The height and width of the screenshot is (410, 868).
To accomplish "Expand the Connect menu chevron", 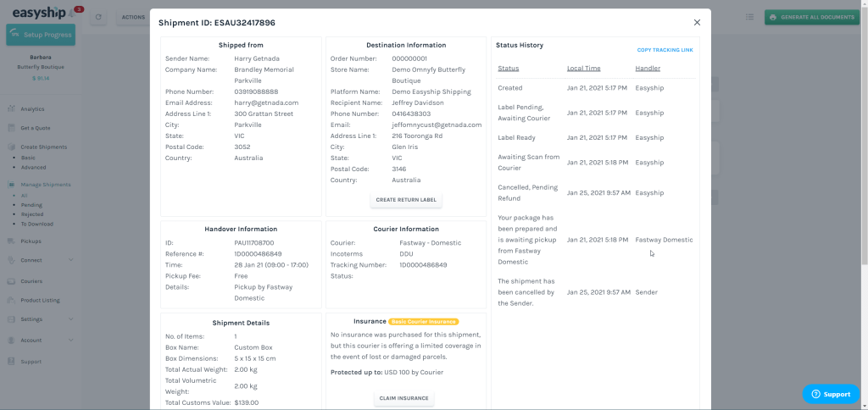I will pyautogui.click(x=70, y=261).
